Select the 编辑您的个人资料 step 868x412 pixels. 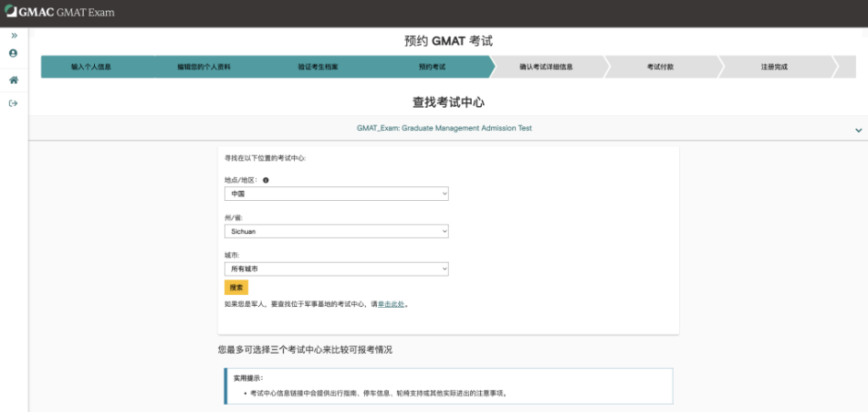click(x=204, y=66)
